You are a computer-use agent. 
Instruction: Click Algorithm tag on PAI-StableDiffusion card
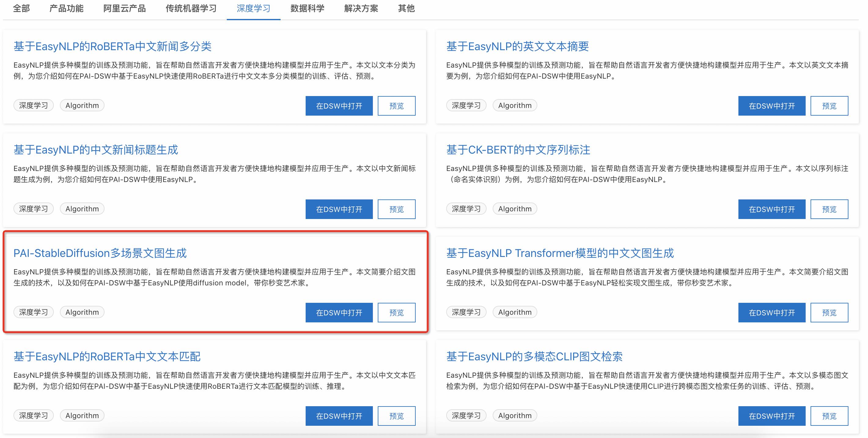click(82, 312)
